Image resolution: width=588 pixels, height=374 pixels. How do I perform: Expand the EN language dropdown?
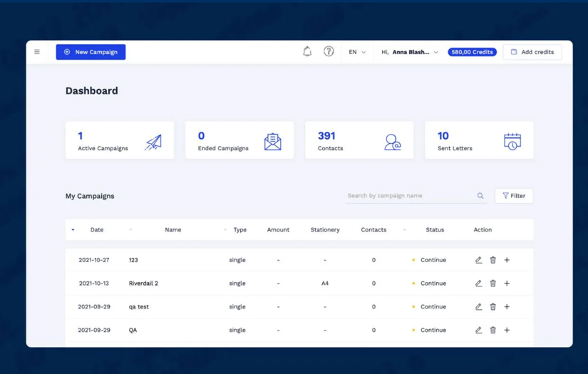[357, 52]
